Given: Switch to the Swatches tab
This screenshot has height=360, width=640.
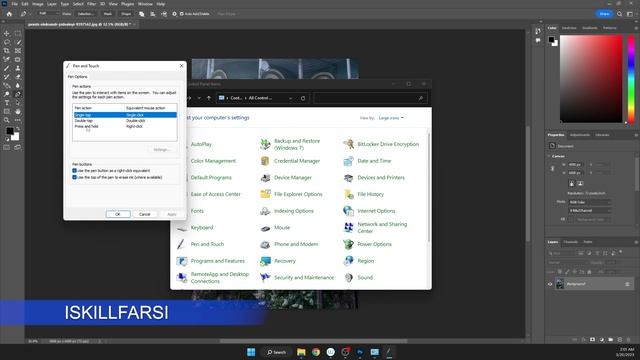Looking at the screenshot, I should [x=569, y=28].
